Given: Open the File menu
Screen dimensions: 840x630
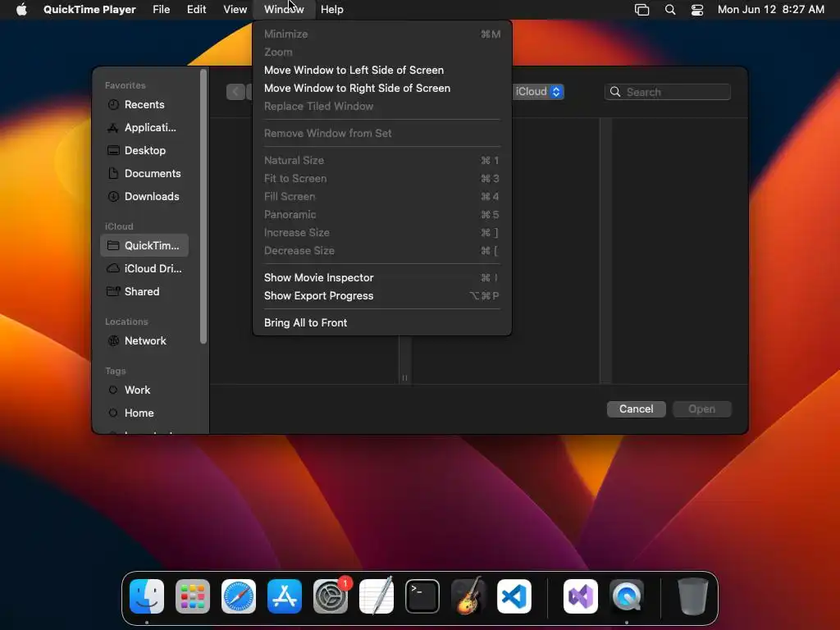Looking at the screenshot, I should point(162,9).
